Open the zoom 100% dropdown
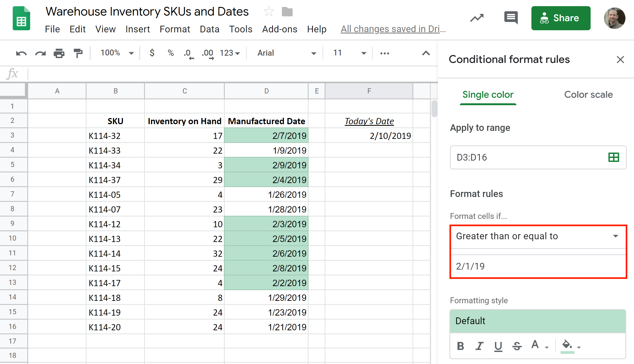Image resolution: width=634 pixels, height=364 pixels. tap(117, 53)
